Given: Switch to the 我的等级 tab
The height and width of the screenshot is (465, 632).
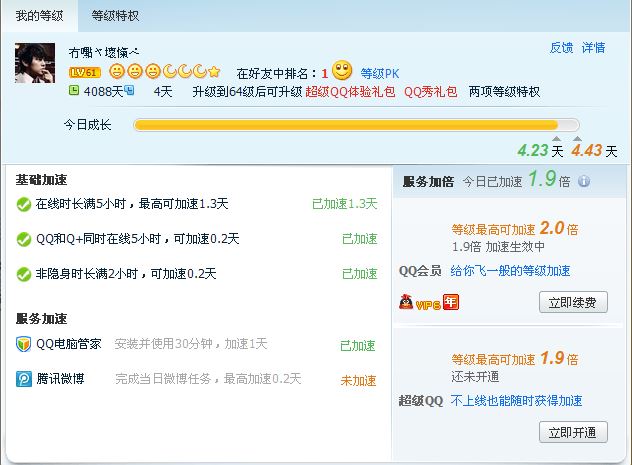Looking at the screenshot, I should [x=40, y=16].
